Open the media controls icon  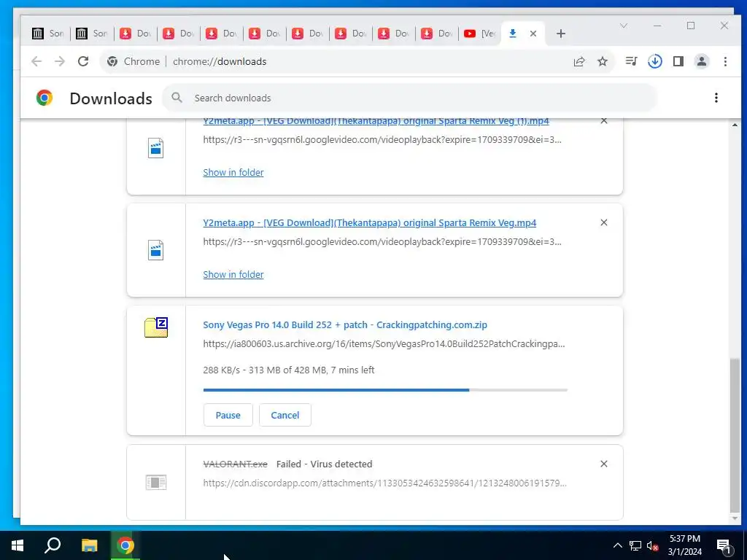tap(631, 61)
